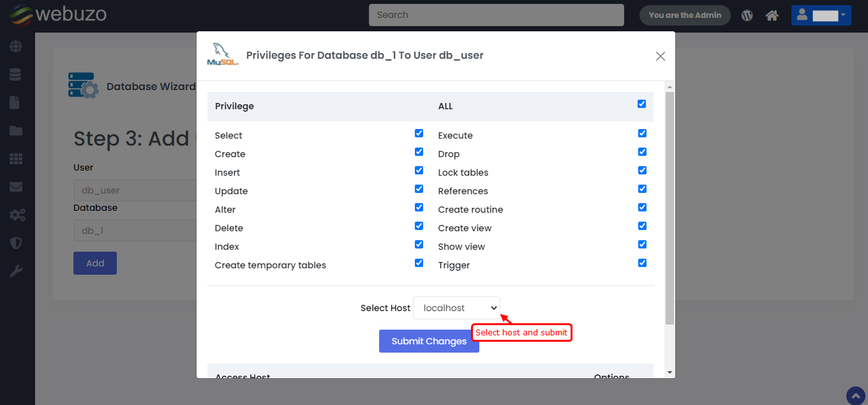The height and width of the screenshot is (405, 868).
Task: Close the privileges dialog with X
Action: [x=661, y=56]
